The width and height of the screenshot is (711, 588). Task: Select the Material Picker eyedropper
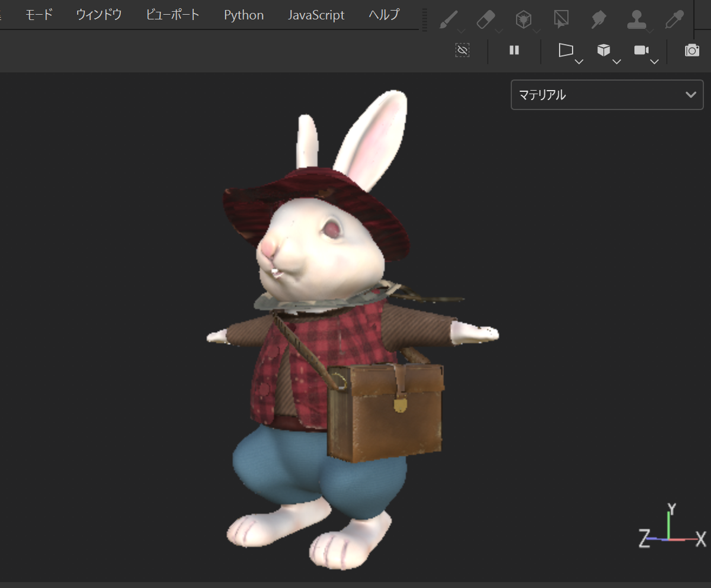tap(674, 20)
